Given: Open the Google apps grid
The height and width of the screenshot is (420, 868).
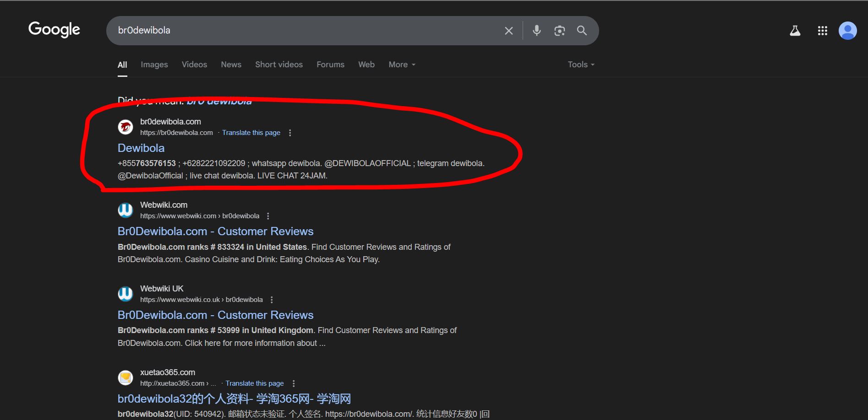Looking at the screenshot, I should pos(822,31).
